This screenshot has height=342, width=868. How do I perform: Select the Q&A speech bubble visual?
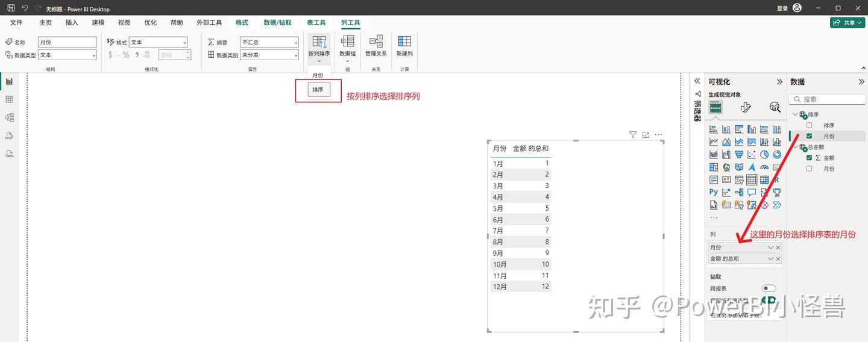[x=752, y=192]
